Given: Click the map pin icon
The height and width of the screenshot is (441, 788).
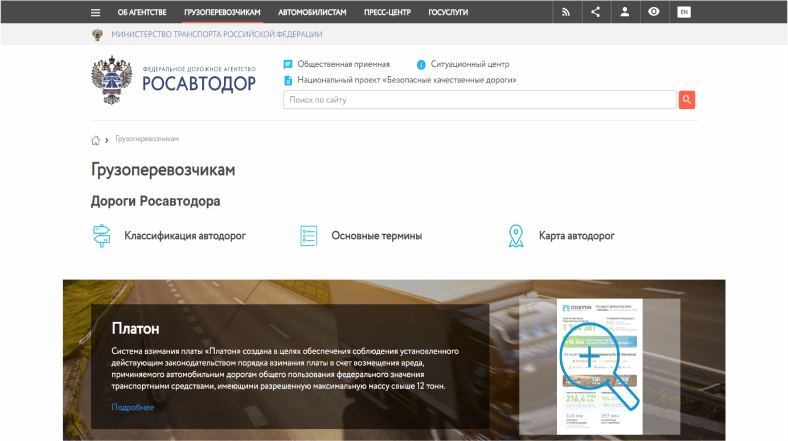Looking at the screenshot, I should pos(516,236).
